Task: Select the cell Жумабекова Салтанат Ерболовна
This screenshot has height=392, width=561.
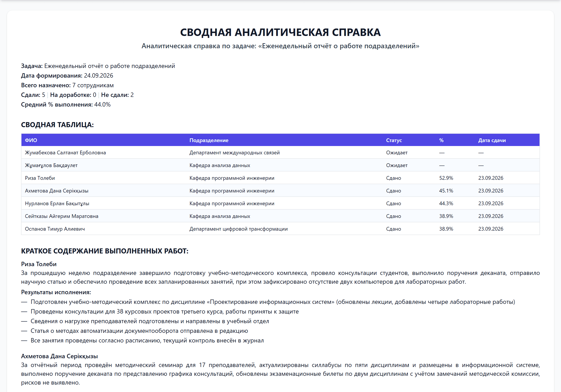Action: (66, 153)
